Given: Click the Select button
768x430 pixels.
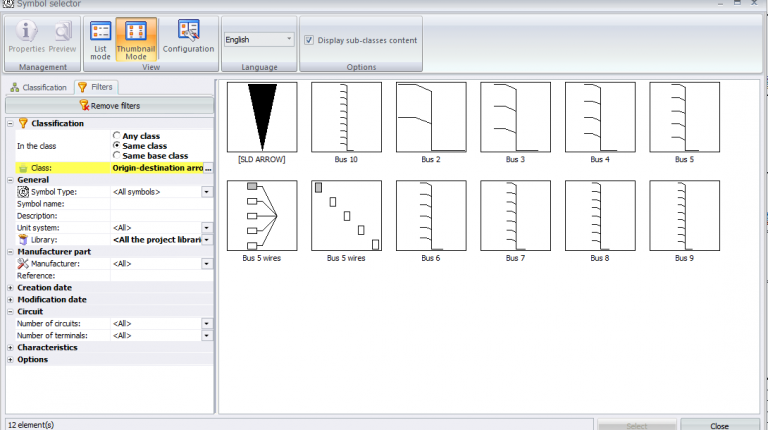Looking at the screenshot, I should pos(637,426).
